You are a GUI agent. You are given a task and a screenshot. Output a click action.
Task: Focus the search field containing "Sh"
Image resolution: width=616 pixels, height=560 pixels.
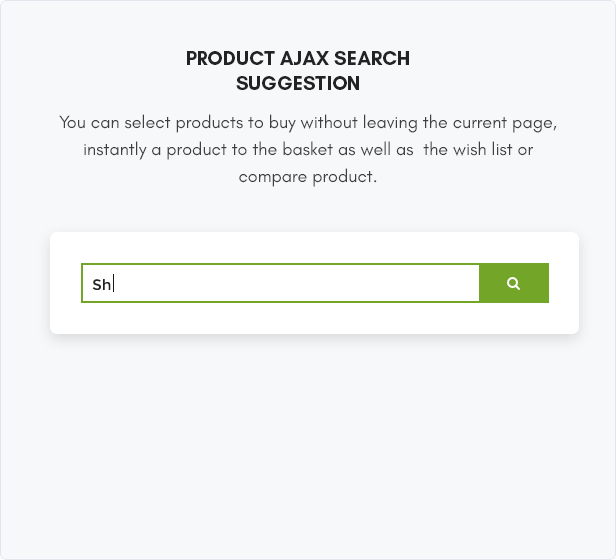(x=280, y=283)
